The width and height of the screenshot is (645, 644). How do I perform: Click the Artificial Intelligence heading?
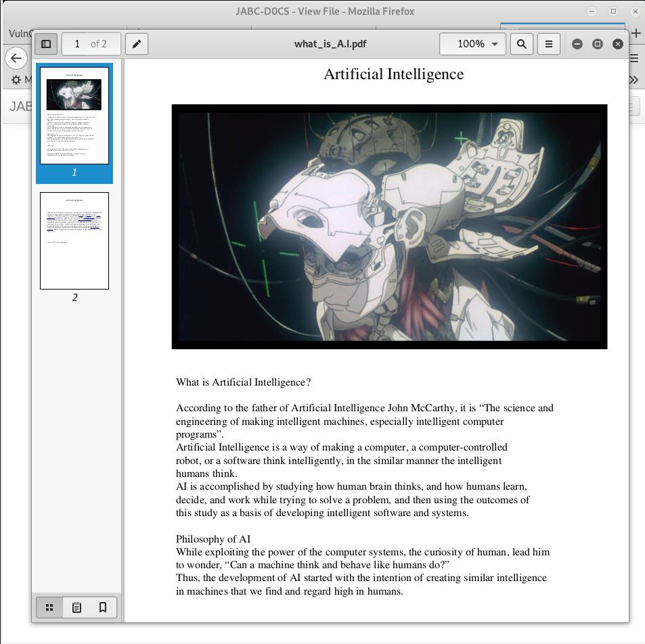point(394,74)
